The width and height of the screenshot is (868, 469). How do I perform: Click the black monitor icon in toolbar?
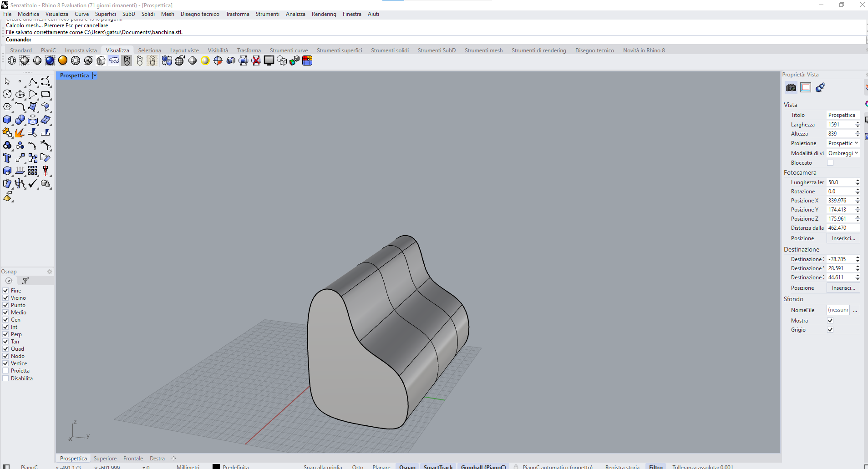click(x=269, y=61)
